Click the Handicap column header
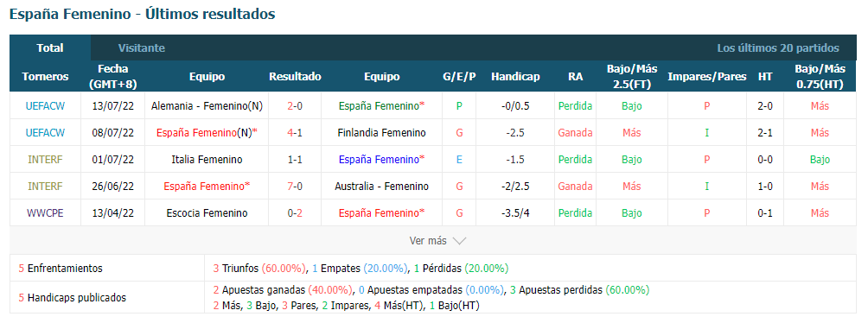The image size is (868, 323). click(x=514, y=77)
